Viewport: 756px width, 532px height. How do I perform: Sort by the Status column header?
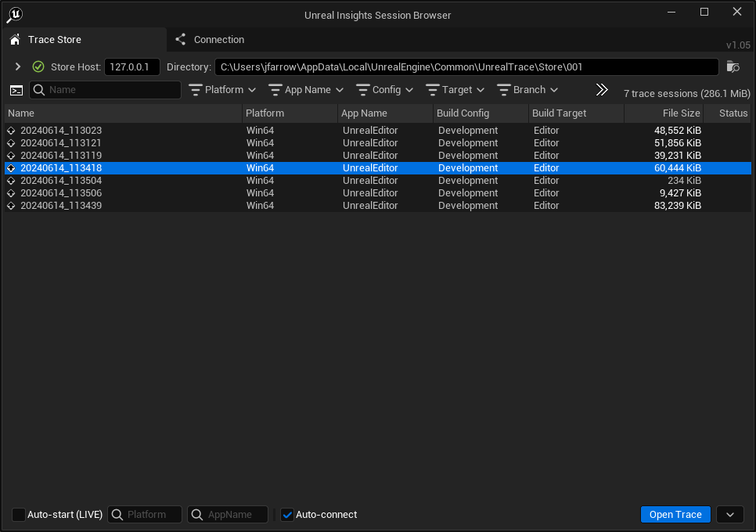point(728,113)
